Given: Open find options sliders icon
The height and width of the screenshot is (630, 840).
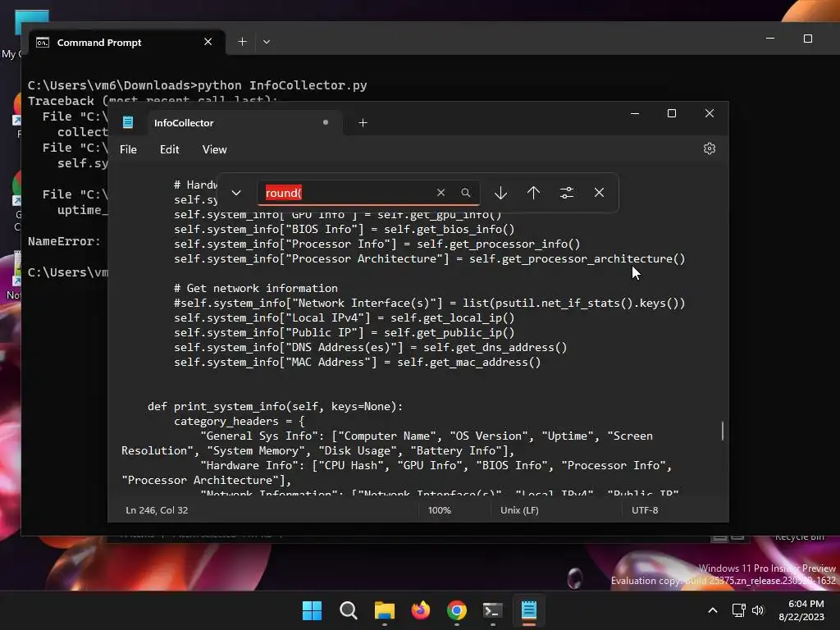Looking at the screenshot, I should tap(567, 193).
